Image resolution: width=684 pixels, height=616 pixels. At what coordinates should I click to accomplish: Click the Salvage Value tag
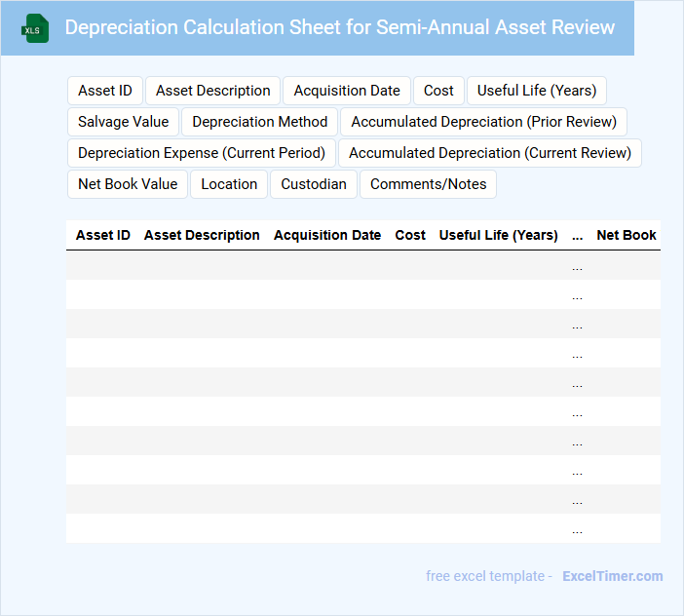click(x=124, y=122)
